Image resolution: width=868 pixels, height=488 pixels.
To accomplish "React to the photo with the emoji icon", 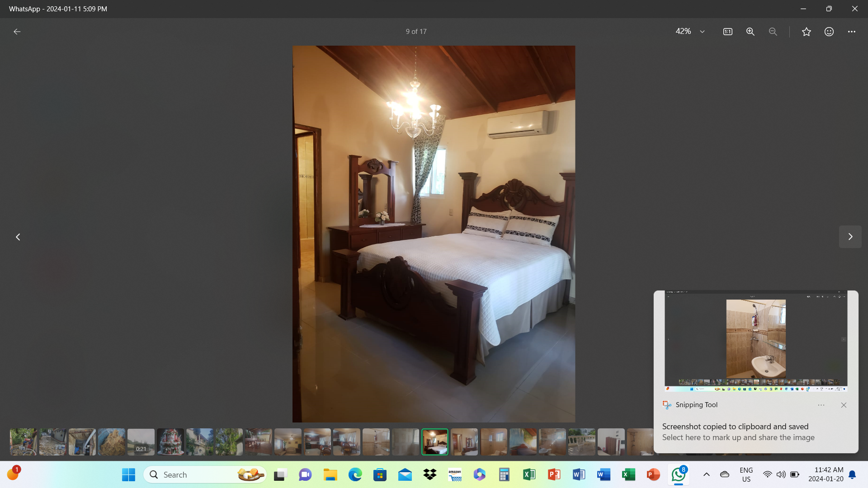I will 829,32.
